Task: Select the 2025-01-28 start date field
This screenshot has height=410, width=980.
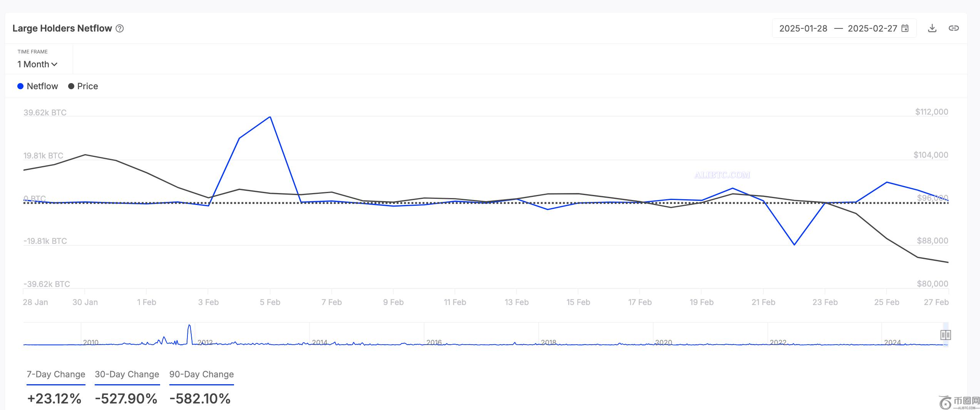Action: tap(803, 28)
